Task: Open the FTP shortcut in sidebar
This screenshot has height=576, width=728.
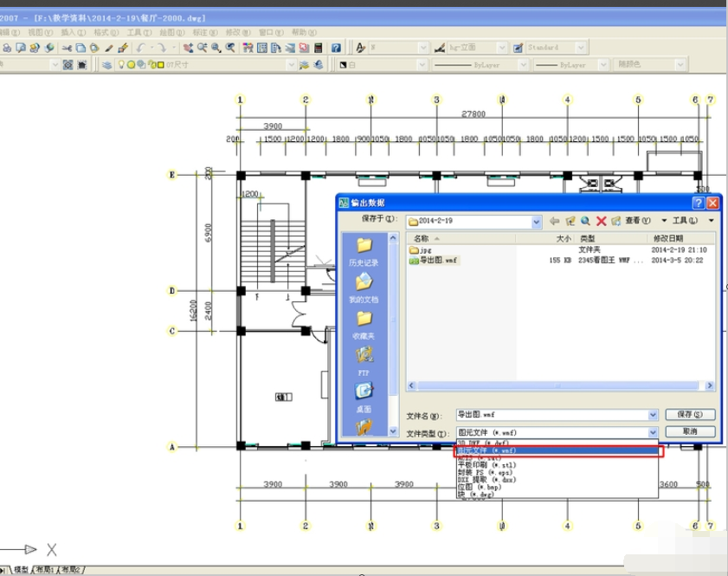Action: tap(364, 362)
